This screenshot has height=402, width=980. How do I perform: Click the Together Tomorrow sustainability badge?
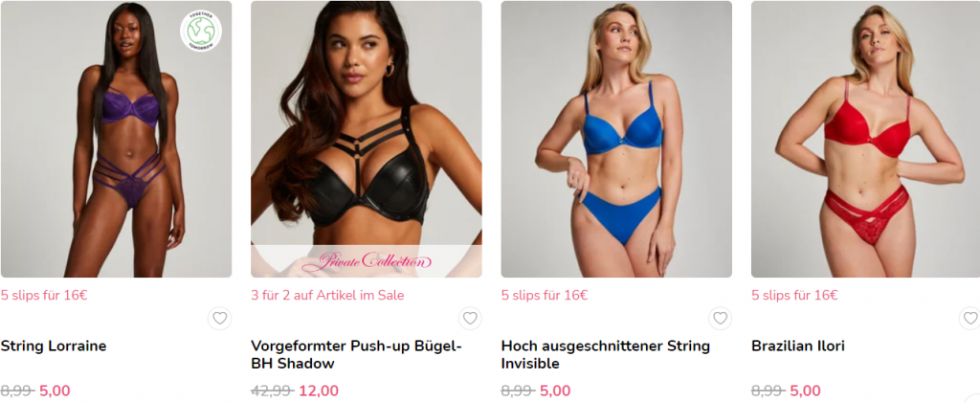tap(201, 32)
